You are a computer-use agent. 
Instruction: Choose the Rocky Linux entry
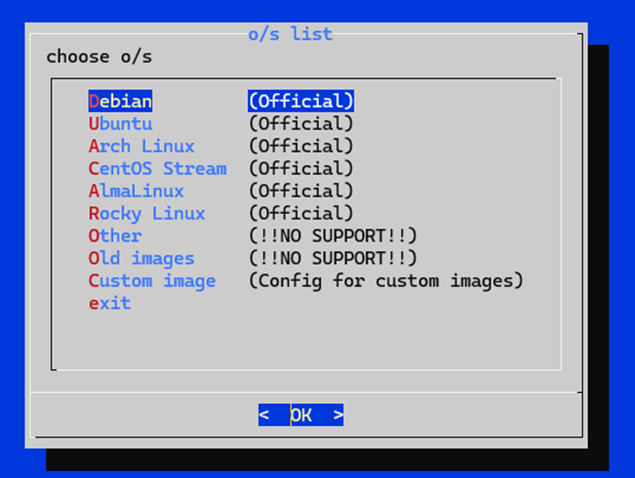(147, 213)
